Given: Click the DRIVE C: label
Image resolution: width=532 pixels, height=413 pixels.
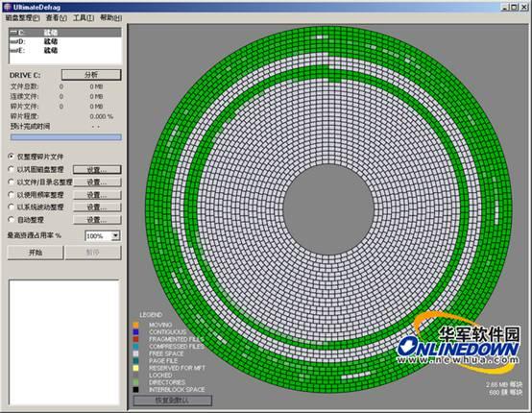Looking at the screenshot, I should click(25, 75).
